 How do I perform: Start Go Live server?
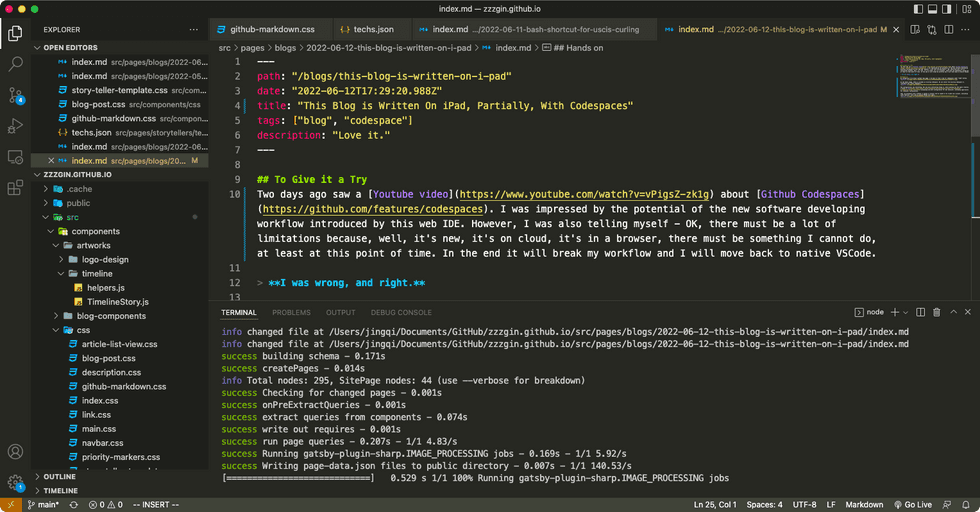coord(913,504)
